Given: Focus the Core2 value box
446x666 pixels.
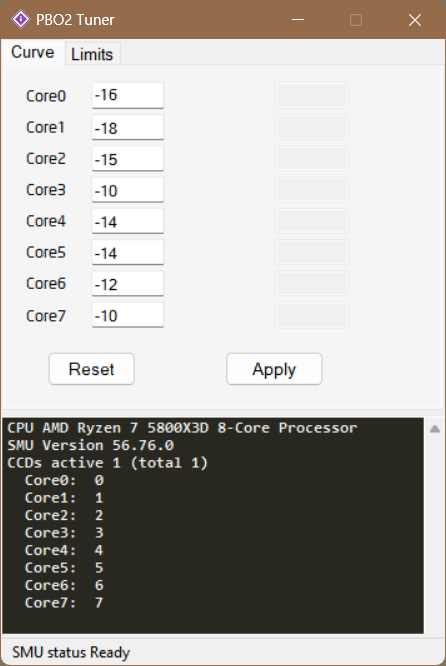Looking at the screenshot, I should [x=128, y=158].
